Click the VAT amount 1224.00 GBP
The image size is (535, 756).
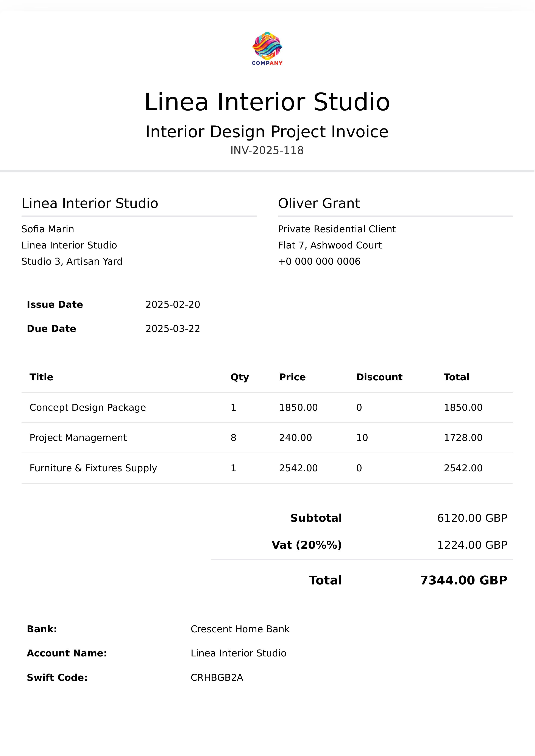point(472,545)
